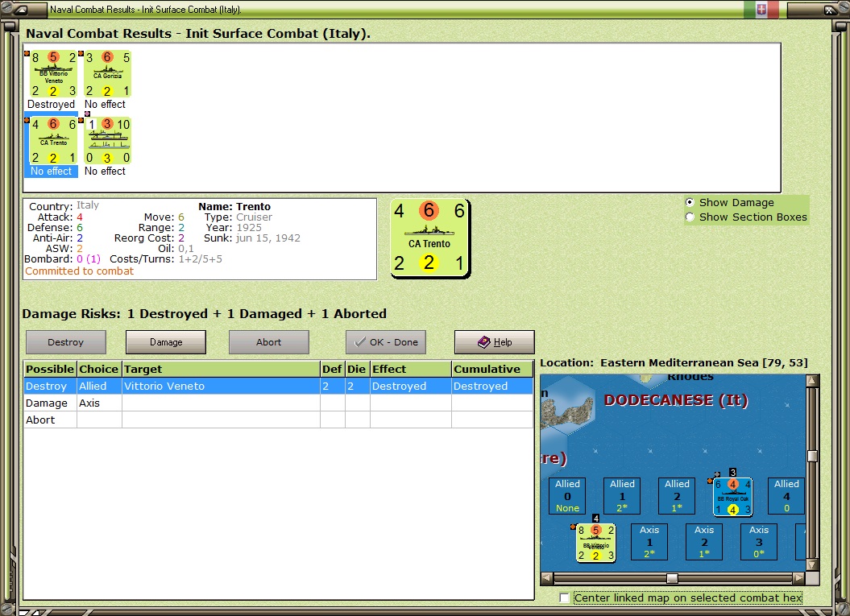Click the Allied 1 section box
This screenshot has width=850, height=616.
622,496
